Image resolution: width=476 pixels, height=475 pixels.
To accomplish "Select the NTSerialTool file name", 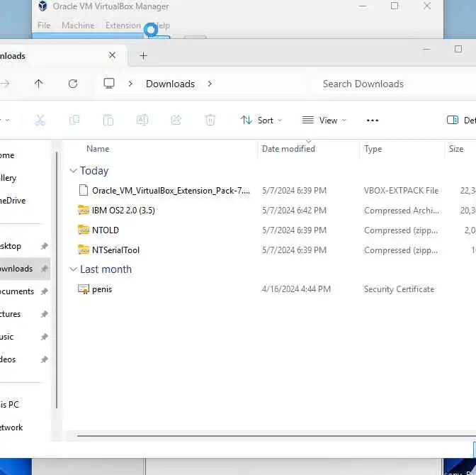I will tap(115, 250).
